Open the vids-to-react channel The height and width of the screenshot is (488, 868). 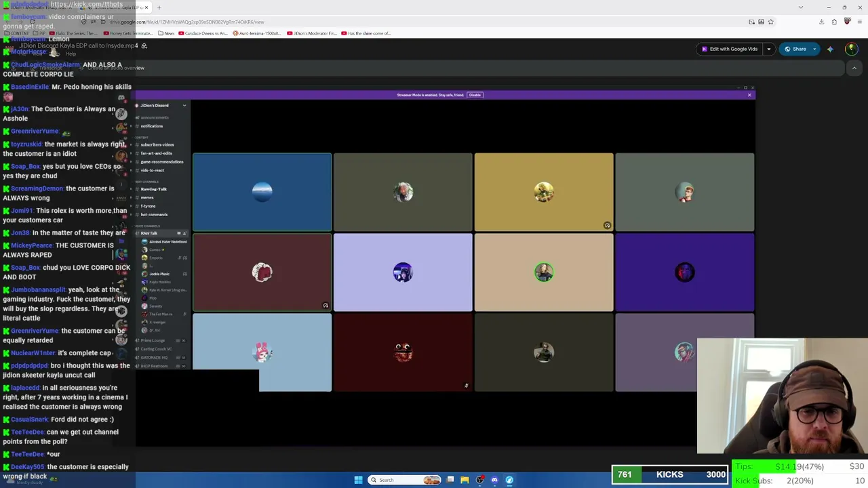(x=153, y=170)
